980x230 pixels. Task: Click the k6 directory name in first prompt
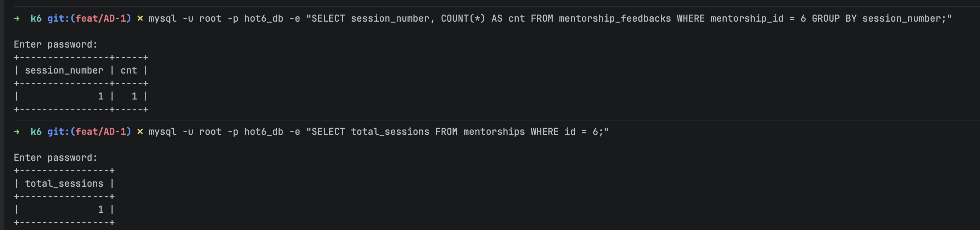coord(36,18)
